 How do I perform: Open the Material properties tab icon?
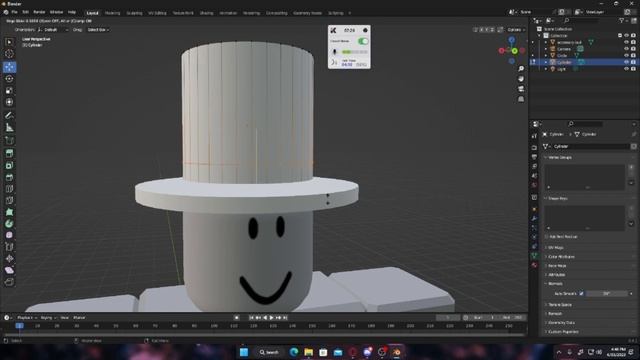pyautogui.click(x=534, y=265)
